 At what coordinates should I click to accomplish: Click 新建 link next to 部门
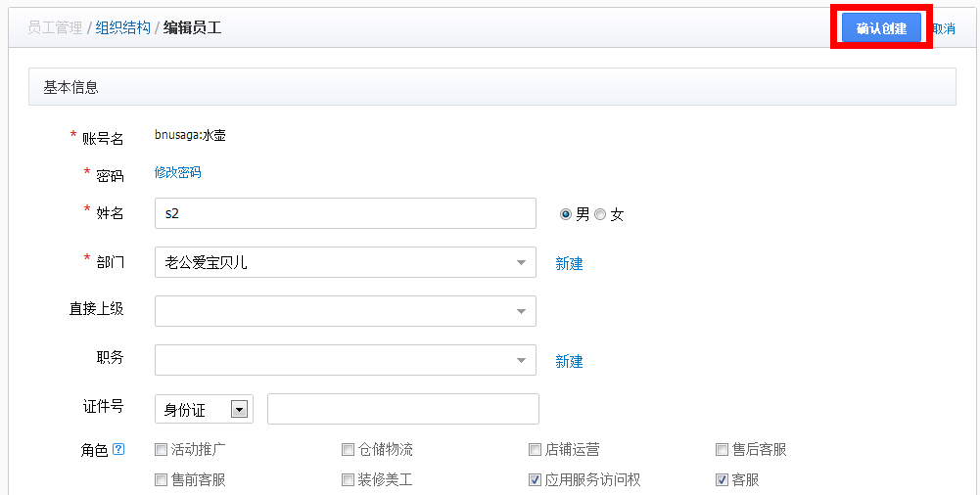tap(569, 263)
